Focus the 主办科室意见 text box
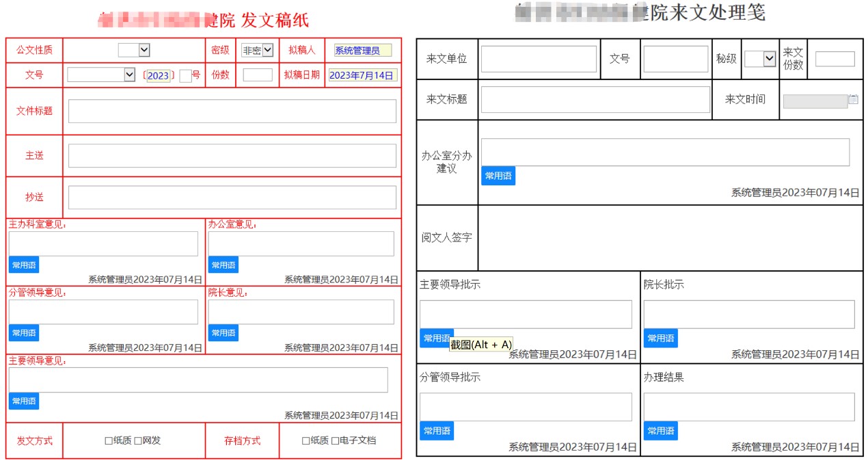This screenshot has width=868, height=463. tap(103, 243)
